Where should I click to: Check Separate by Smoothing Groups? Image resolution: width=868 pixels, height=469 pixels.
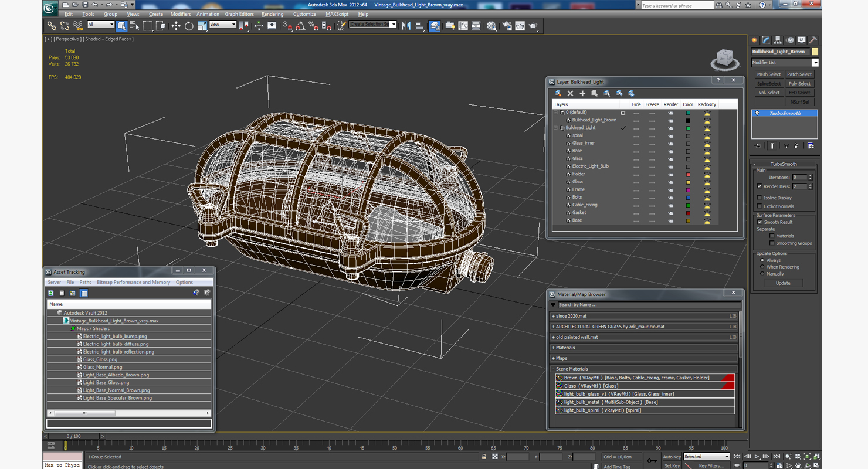click(x=772, y=243)
